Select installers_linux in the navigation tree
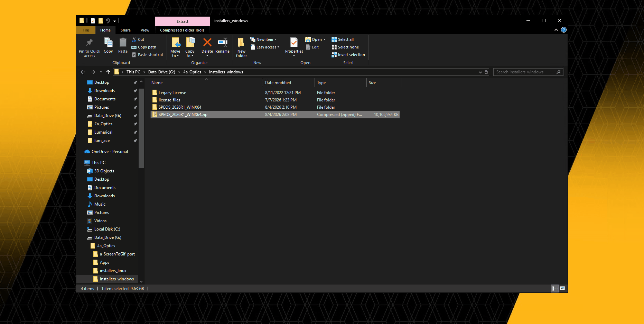Screen dimensions: 644x324 click(113, 271)
